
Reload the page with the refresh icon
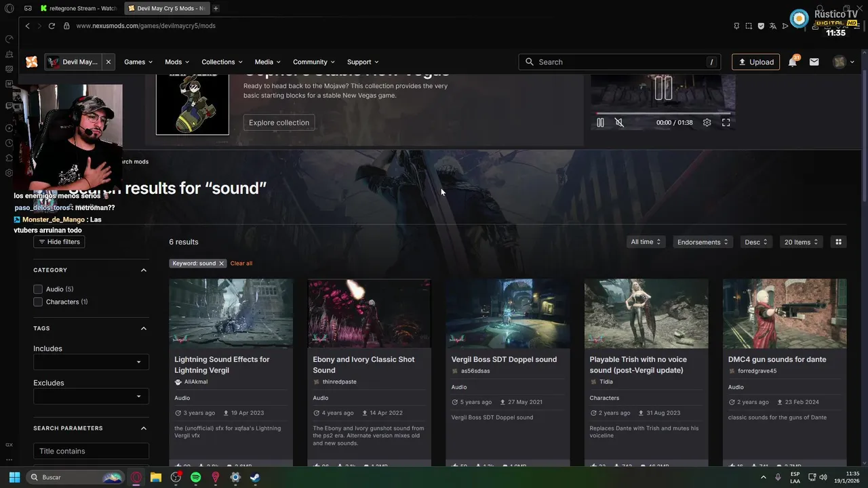point(52,26)
